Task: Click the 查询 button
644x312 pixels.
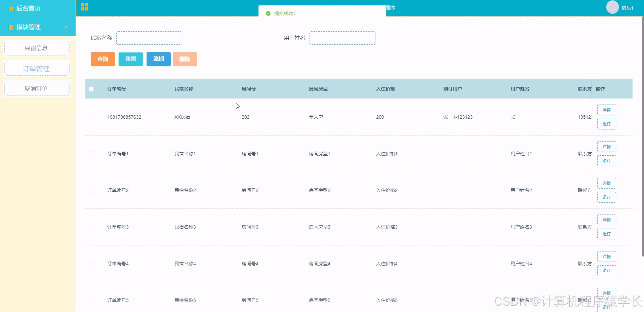Action: [x=103, y=59]
